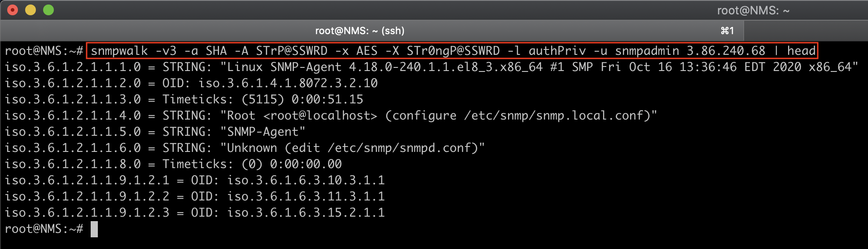Place cursor at the blinking prompt block

(x=94, y=229)
